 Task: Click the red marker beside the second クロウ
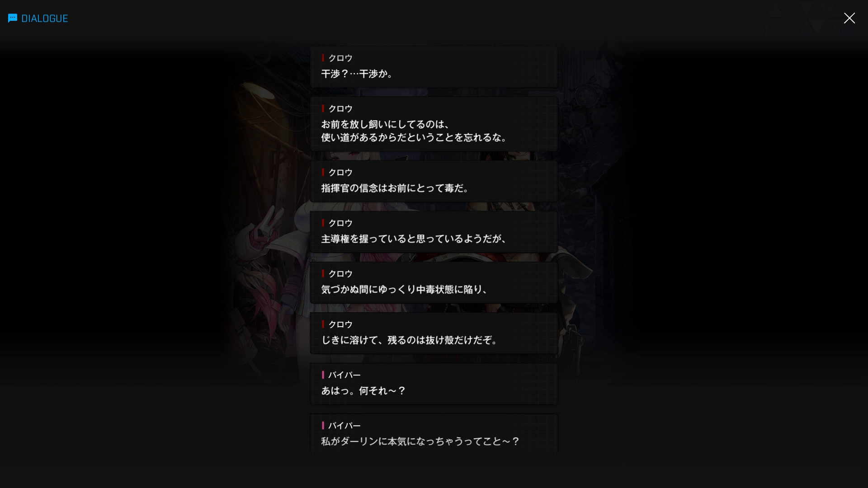pos(323,108)
